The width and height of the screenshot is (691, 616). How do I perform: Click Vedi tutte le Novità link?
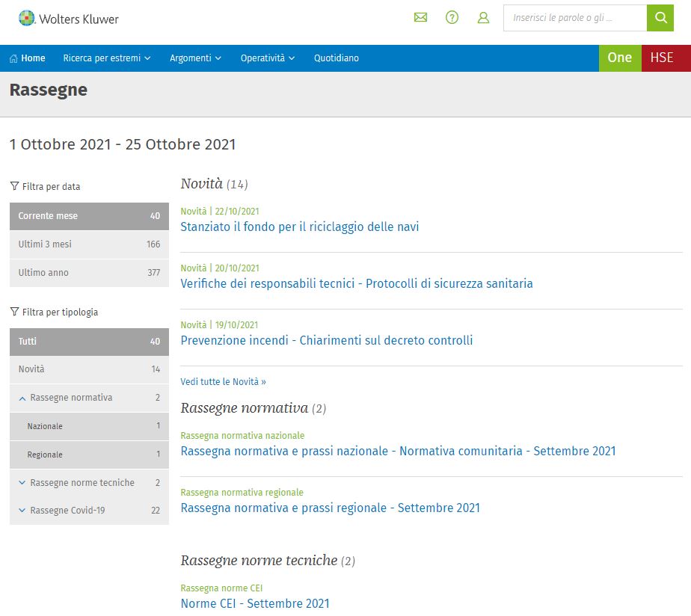(x=223, y=382)
